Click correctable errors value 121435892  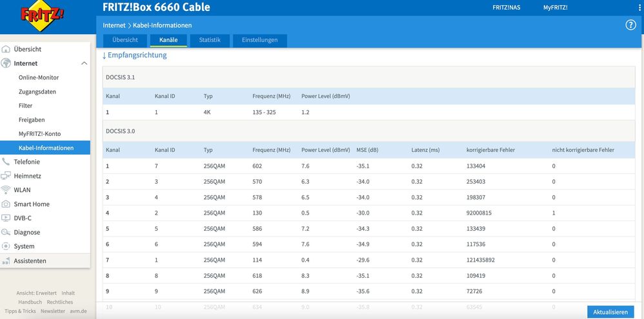click(481, 260)
